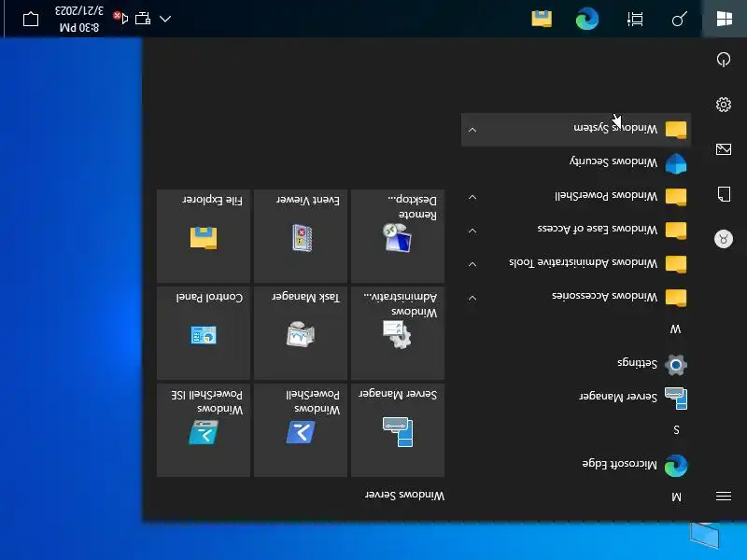The height and width of the screenshot is (560, 747).
Task: Click the muted volume tray icon
Action: [x=121, y=18]
